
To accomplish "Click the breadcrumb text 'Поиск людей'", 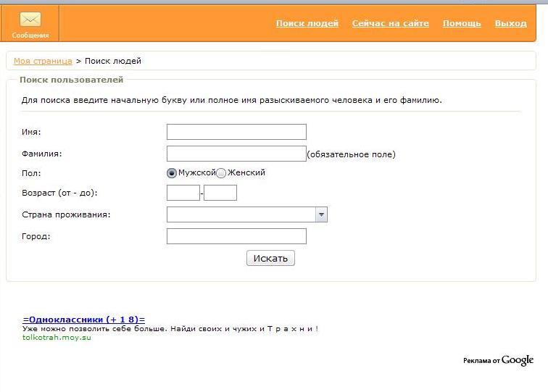I will tap(113, 61).
